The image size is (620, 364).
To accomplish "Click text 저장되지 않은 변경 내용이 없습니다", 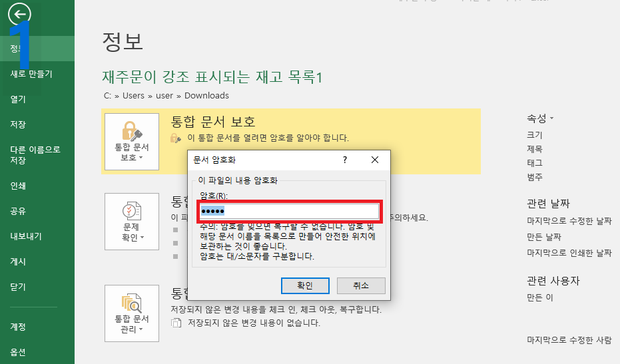I will pyautogui.click(x=254, y=323).
